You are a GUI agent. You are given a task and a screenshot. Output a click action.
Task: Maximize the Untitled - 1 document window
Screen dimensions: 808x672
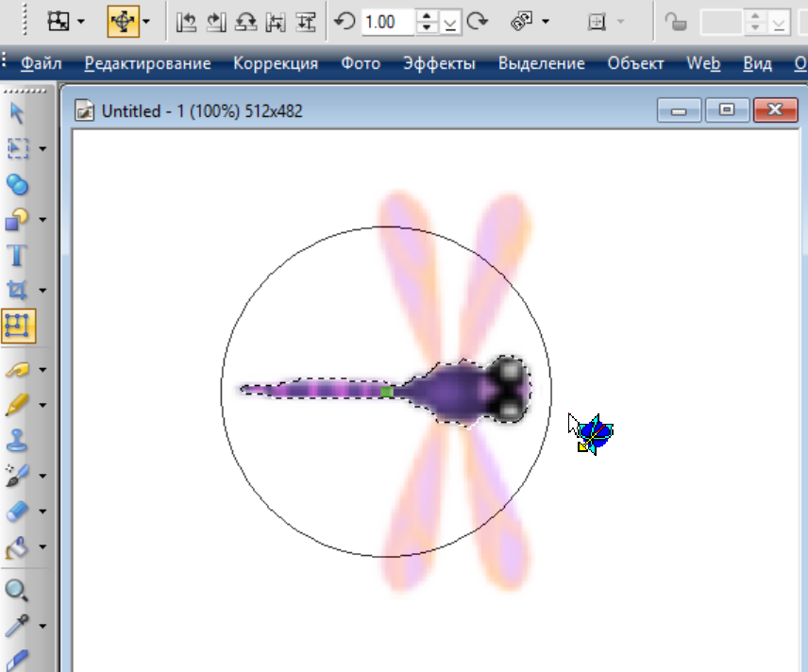pos(727,109)
